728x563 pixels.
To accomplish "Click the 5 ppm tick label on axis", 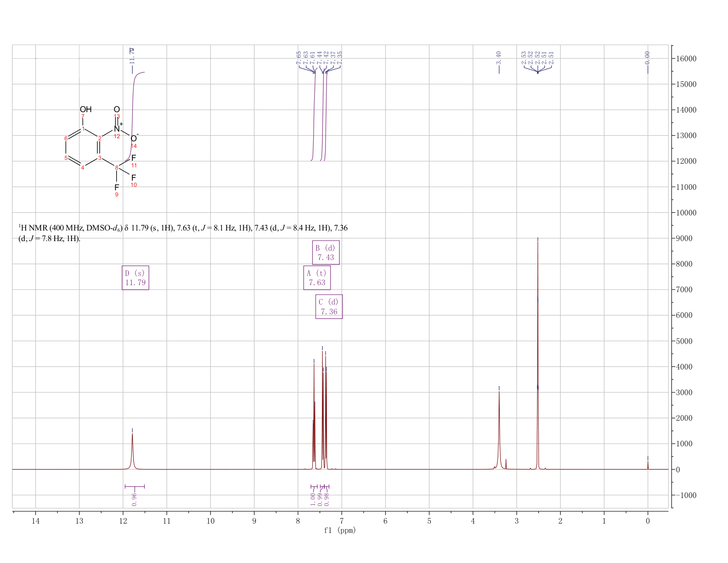I will (429, 521).
